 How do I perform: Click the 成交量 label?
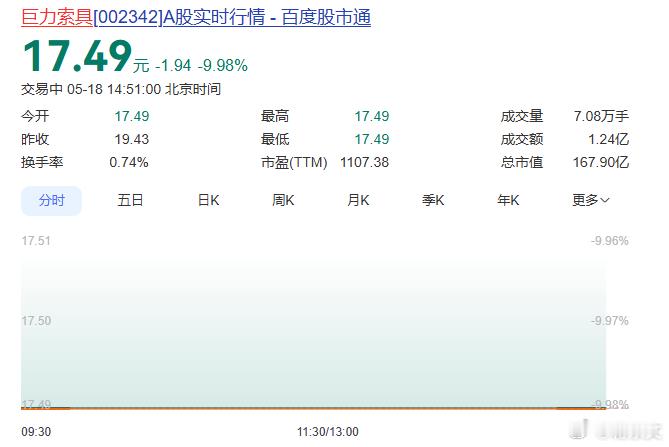[522, 116]
